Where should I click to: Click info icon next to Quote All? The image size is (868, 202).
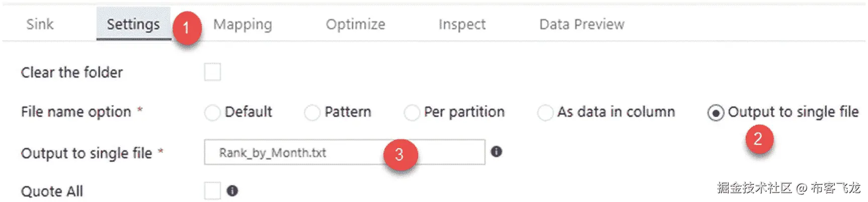[x=232, y=191]
